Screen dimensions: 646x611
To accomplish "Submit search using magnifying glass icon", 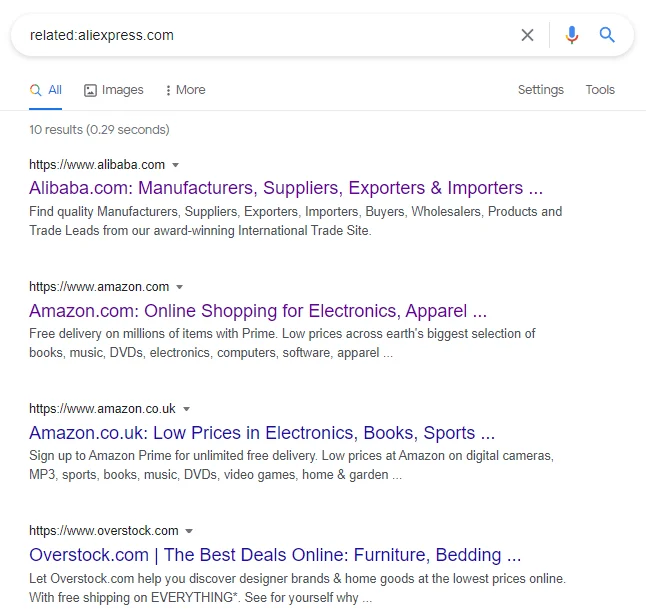I will pos(607,35).
